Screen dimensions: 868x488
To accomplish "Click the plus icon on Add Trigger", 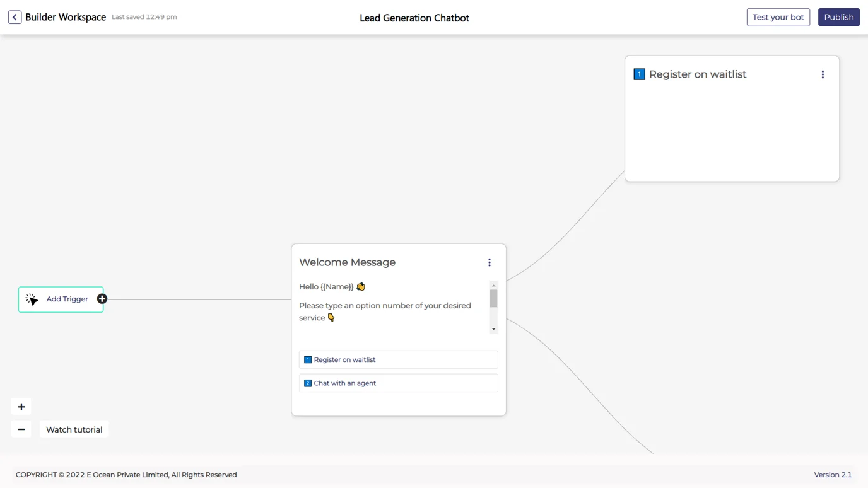I will (102, 299).
